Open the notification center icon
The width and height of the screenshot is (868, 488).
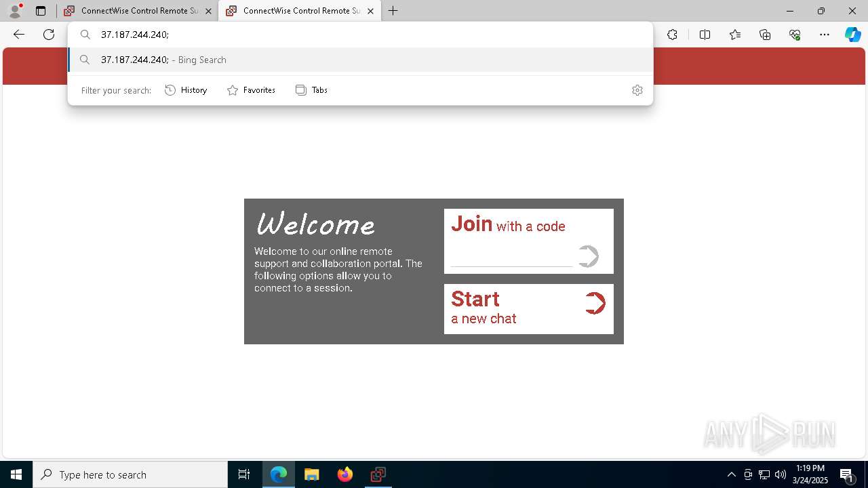pyautogui.click(x=847, y=474)
